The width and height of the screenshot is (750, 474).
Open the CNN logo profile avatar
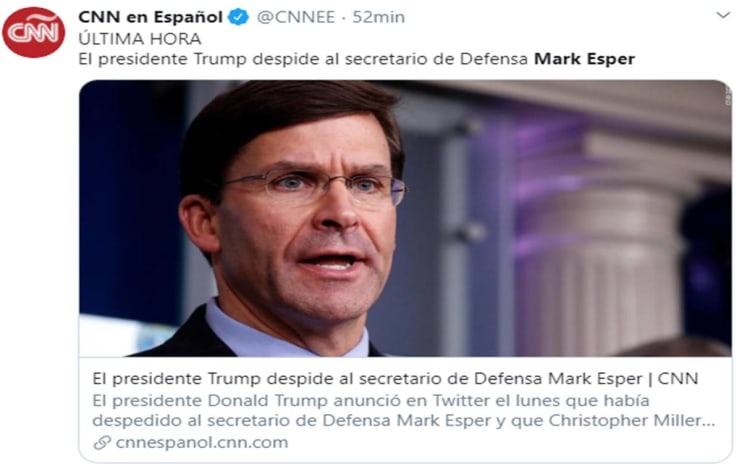[33, 32]
